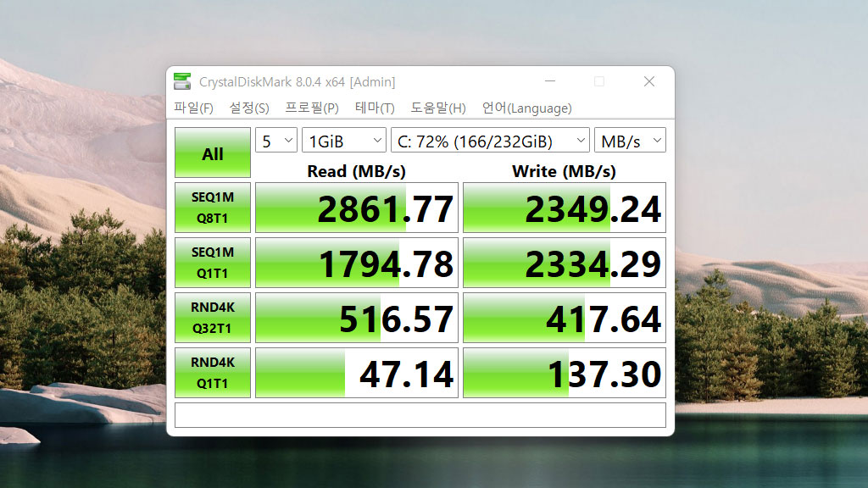Change the unit dropdown showing MB/s

[x=630, y=141]
